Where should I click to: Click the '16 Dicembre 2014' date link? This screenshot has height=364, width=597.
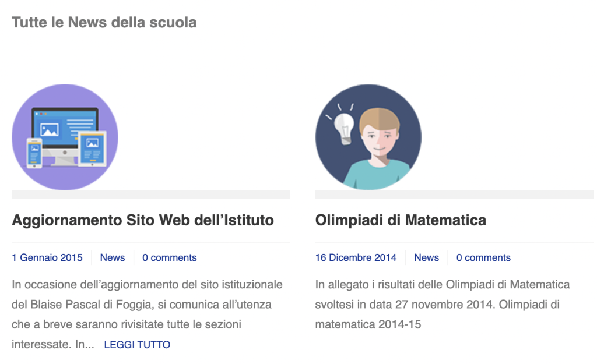[x=356, y=257]
